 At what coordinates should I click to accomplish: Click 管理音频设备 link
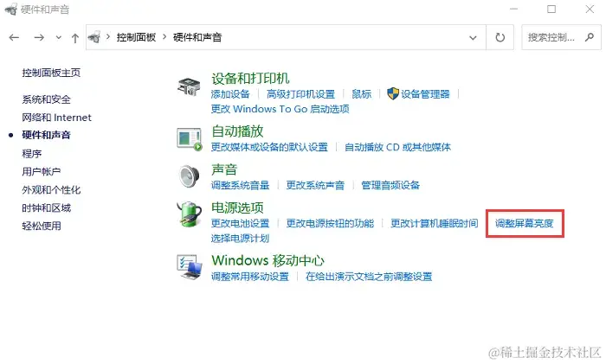tap(390, 185)
